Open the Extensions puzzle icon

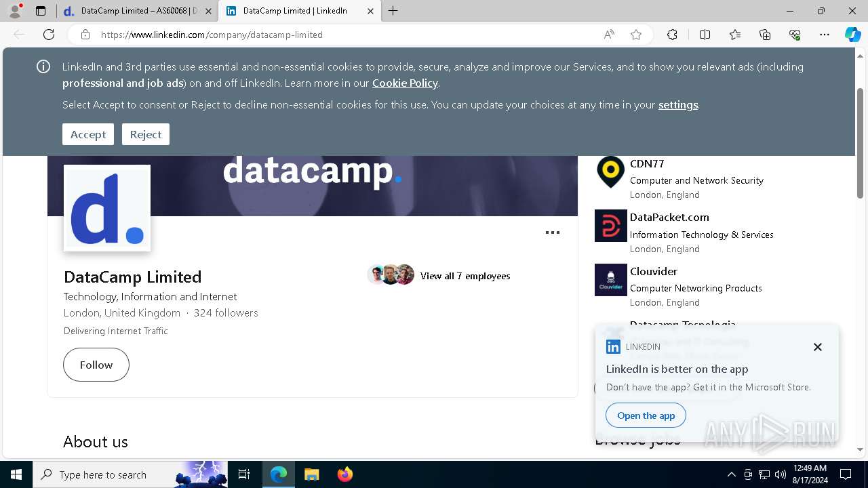(672, 35)
